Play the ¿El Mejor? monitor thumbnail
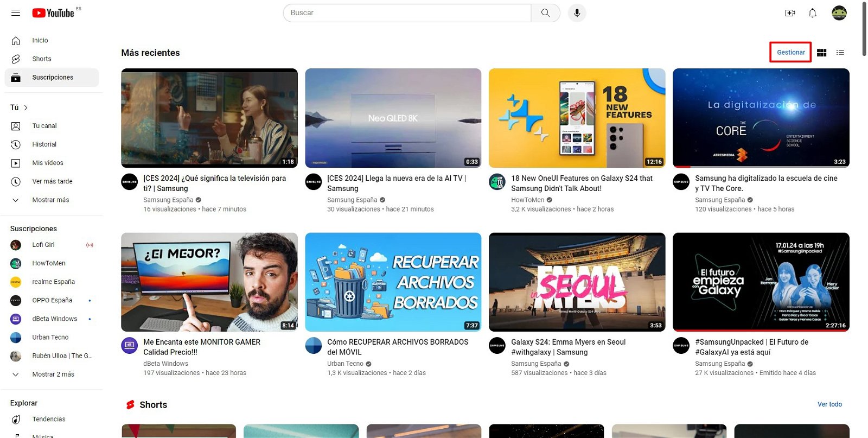Viewport: 868px width, 438px height. coord(209,282)
